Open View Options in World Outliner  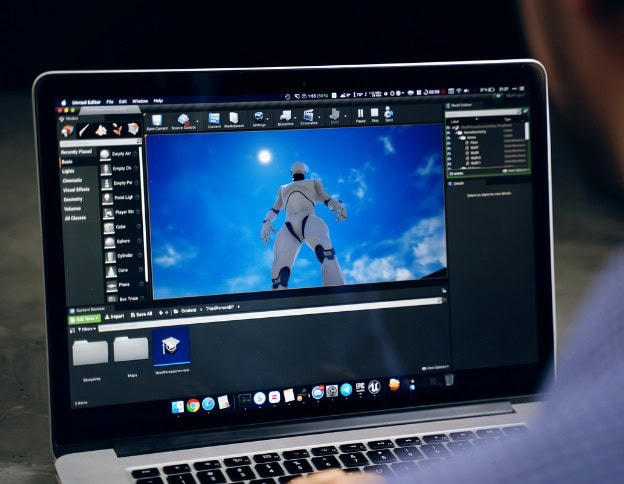point(515,171)
